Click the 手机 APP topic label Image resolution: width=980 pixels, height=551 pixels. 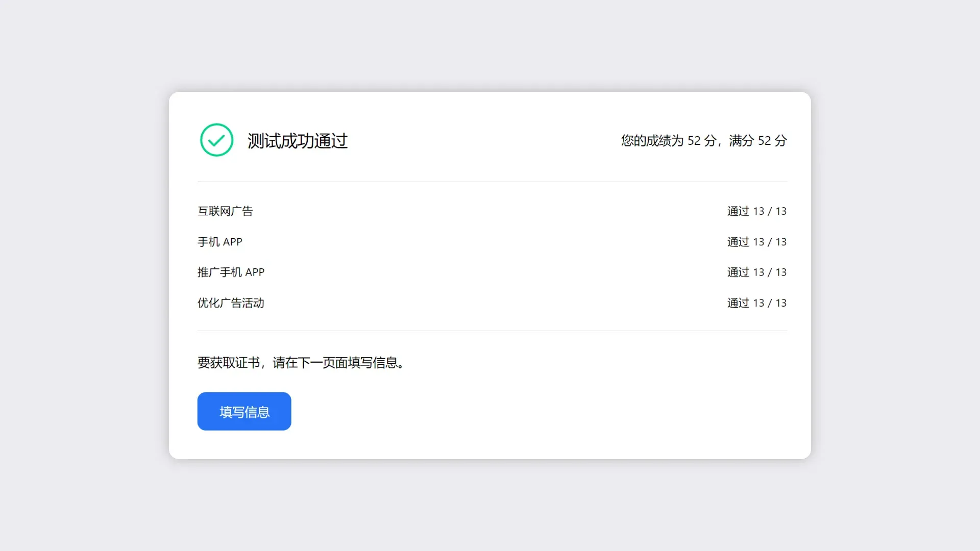tap(220, 242)
